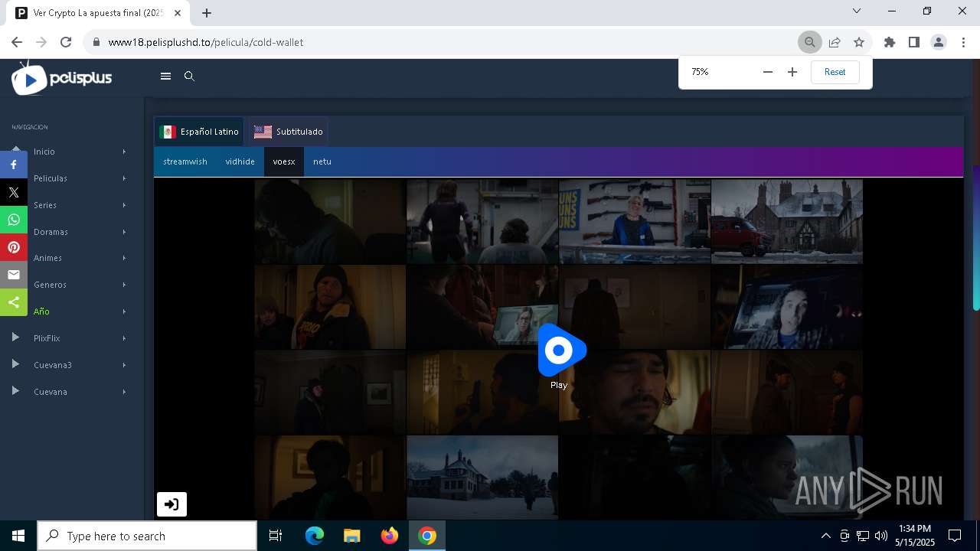980x551 pixels.
Task: Open PlixFlix in the navigation
Action: pyautogui.click(x=47, y=338)
